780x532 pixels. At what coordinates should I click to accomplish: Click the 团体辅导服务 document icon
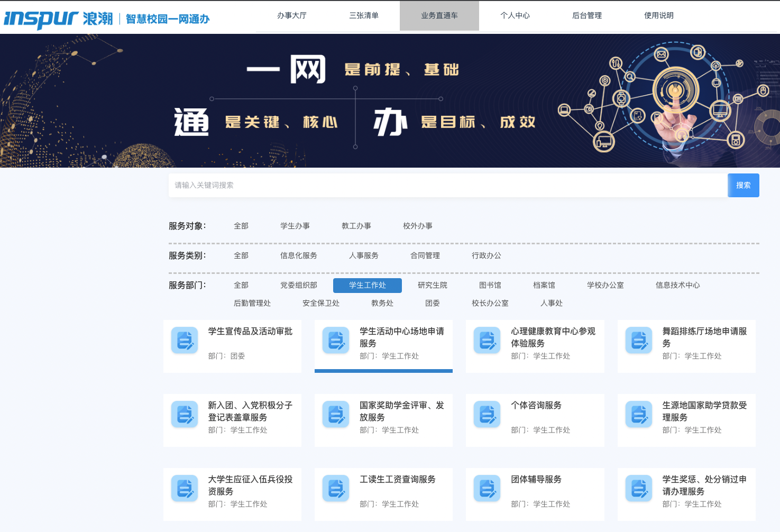pos(487,488)
